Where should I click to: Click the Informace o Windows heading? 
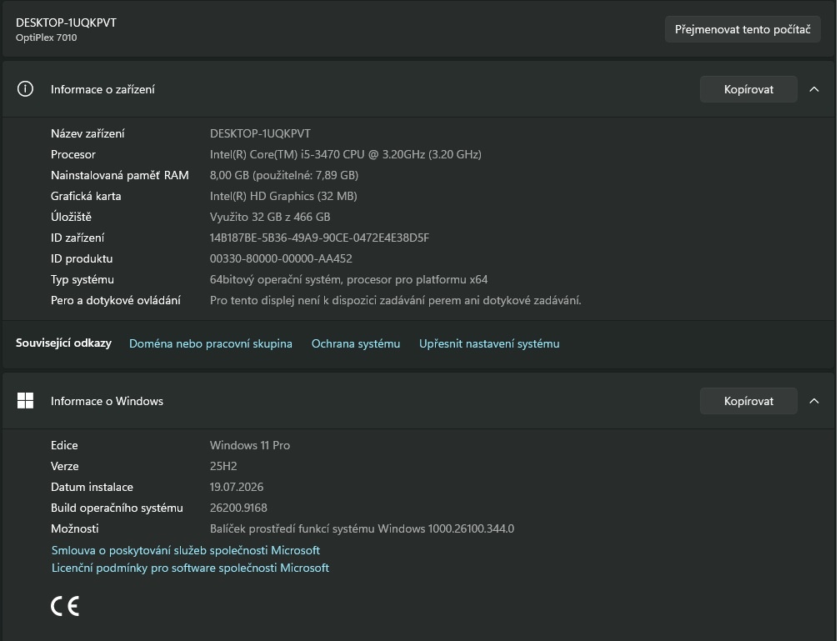pos(107,402)
